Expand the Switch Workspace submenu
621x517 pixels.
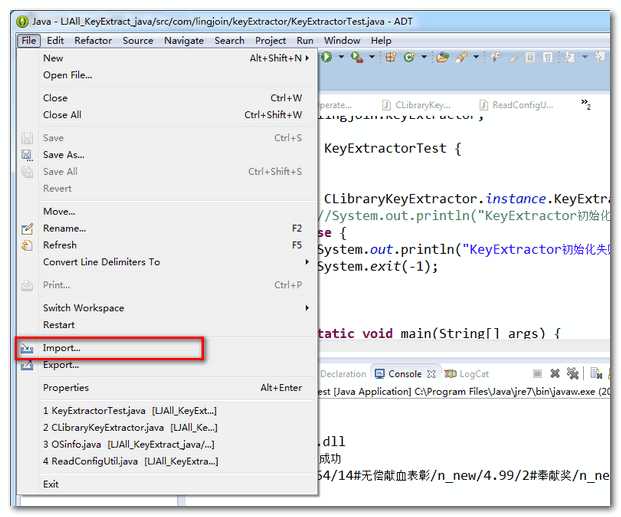point(167,308)
